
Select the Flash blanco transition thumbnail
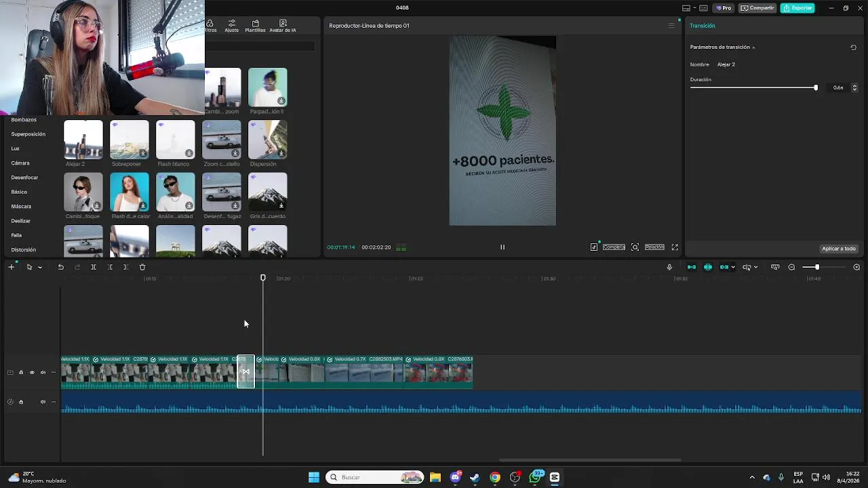(175, 140)
